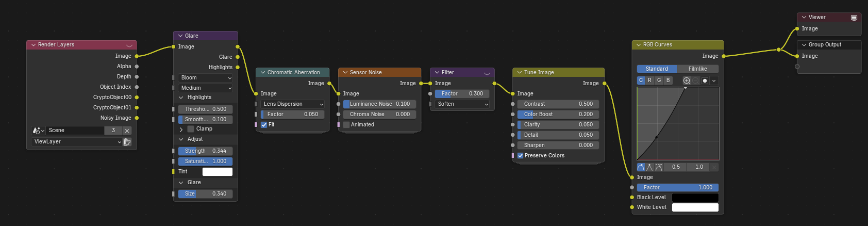Viewport: 868px width, 226px height.
Task: Disable Preserve Colors in Tune Image
Action: click(520, 156)
